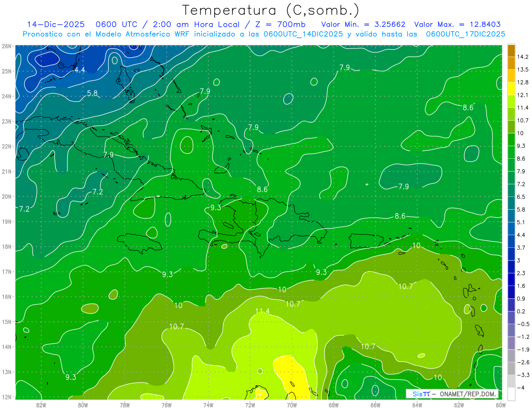532x411 pixels.
Task: Pick the amber swatch between 12.8 and 13.5
Action: (x=511, y=76)
